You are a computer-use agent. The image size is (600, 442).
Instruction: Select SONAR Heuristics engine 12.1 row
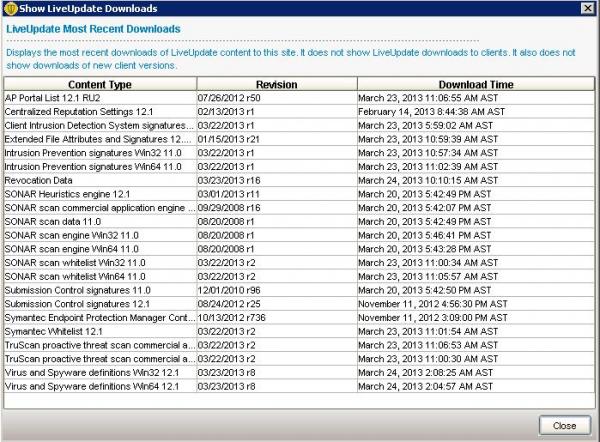tap(299, 194)
